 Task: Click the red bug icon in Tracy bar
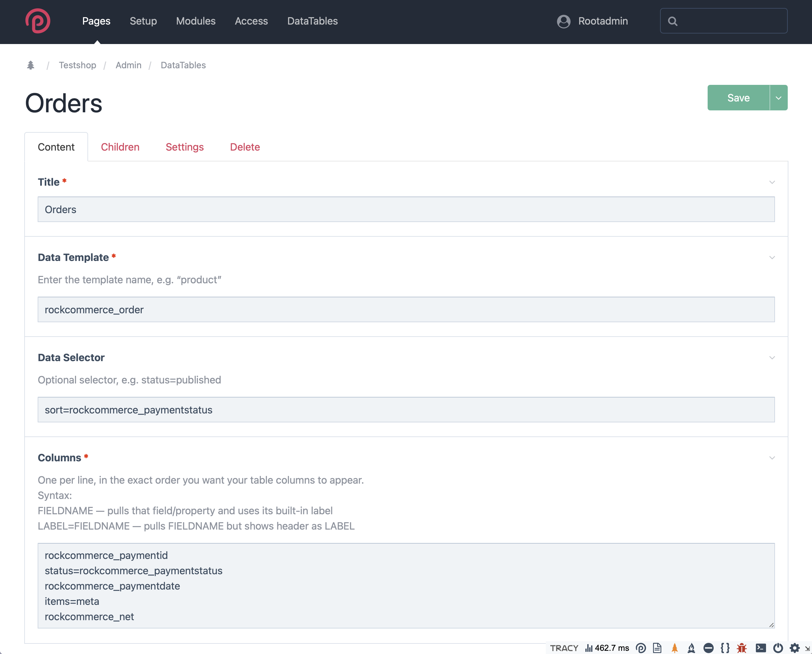(x=741, y=648)
